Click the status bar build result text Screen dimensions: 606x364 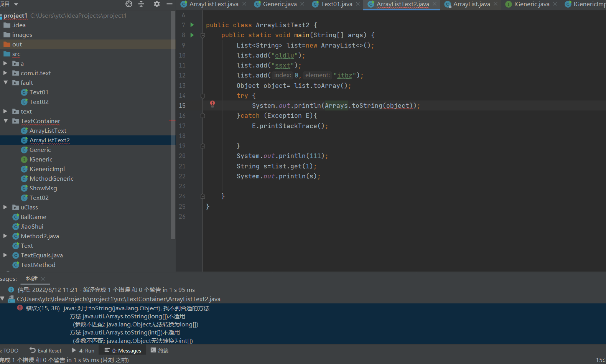point(64,360)
